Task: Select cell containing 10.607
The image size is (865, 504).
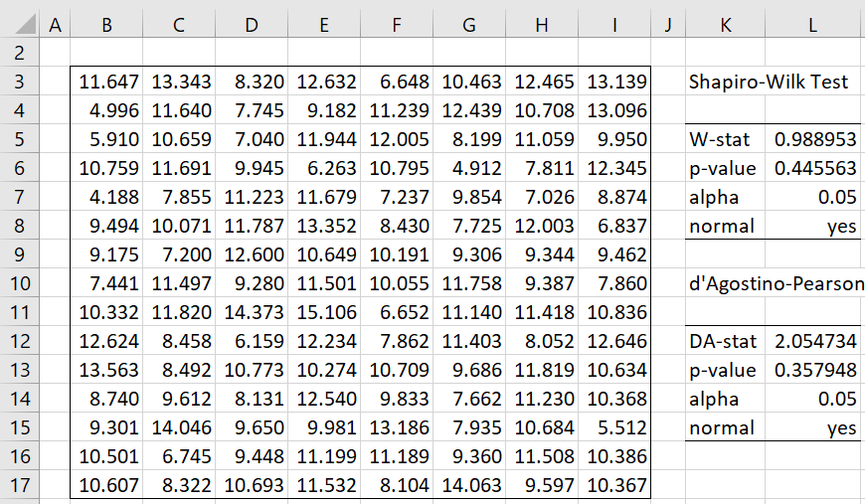Action: coord(106,485)
